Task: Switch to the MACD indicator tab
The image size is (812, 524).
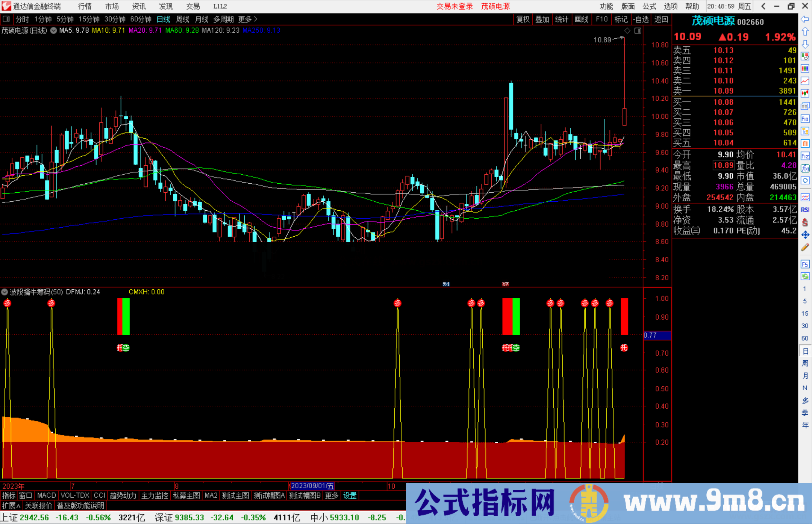Action: (x=47, y=495)
